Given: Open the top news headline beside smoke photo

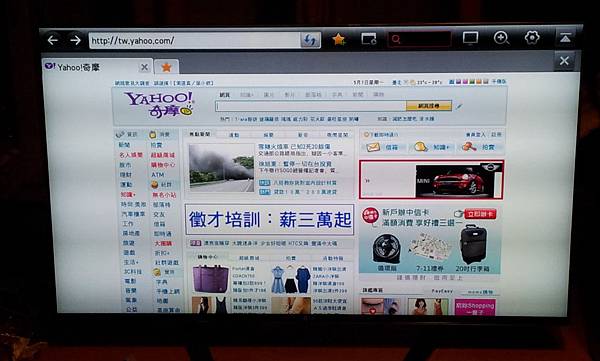Looking at the screenshot, I should point(294,147).
